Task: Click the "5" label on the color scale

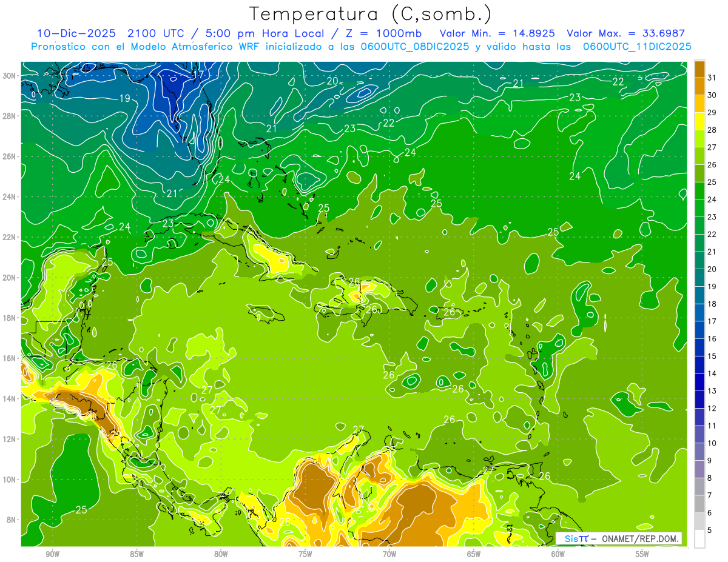Action: (x=710, y=530)
